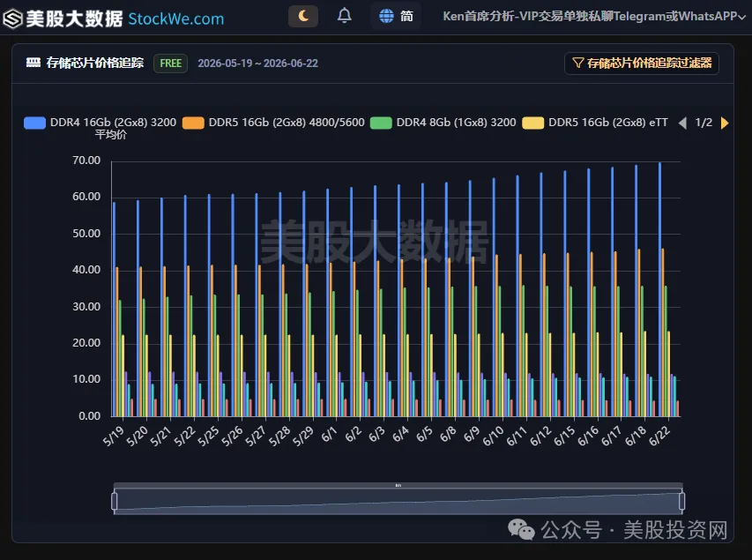
Task: Go to previous legend page arrow
Action: click(x=682, y=123)
